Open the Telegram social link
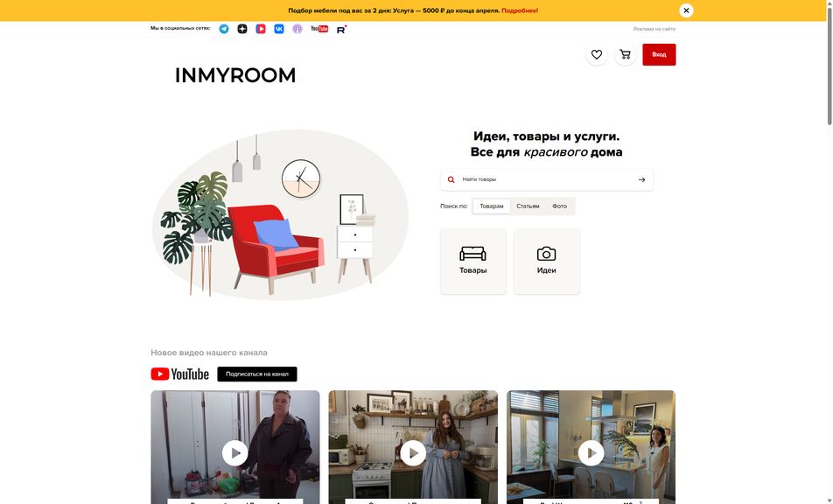Image resolution: width=833 pixels, height=504 pixels. point(224,29)
